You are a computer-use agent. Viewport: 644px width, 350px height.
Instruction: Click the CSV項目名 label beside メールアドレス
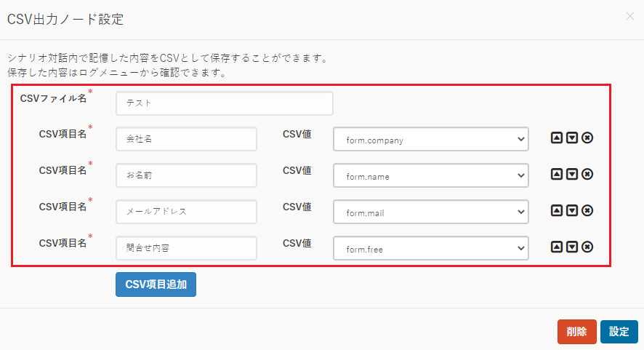63,207
